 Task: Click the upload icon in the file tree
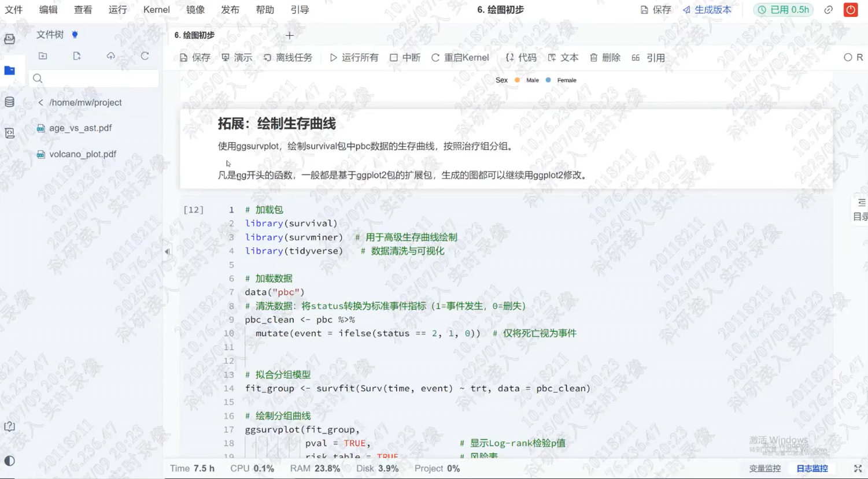[x=110, y=56]
